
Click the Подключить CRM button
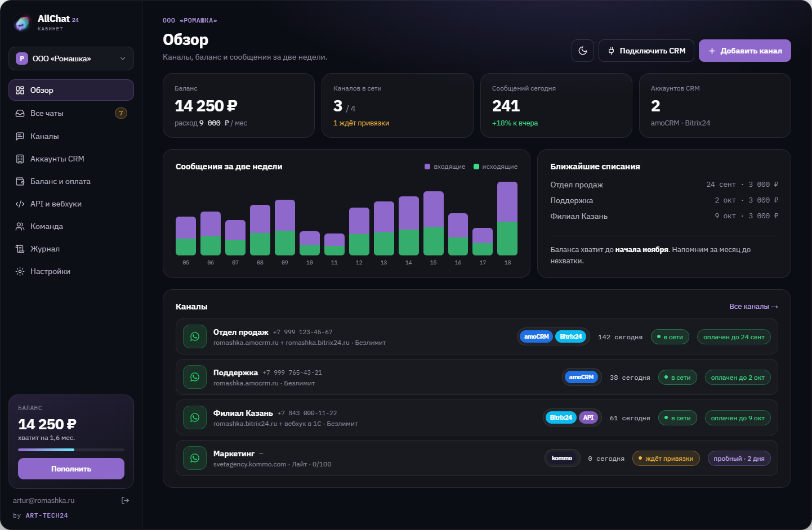(x=646, y=51)
